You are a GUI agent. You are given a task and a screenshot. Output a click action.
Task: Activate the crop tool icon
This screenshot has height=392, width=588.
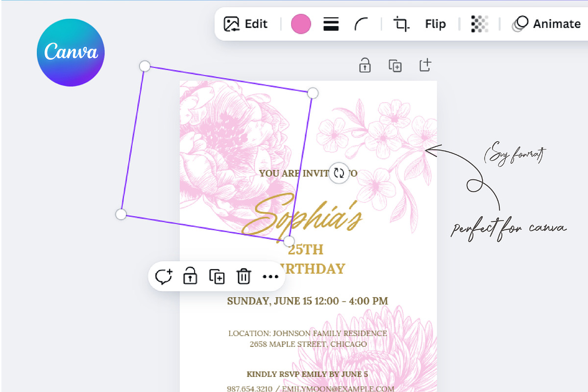401,24
